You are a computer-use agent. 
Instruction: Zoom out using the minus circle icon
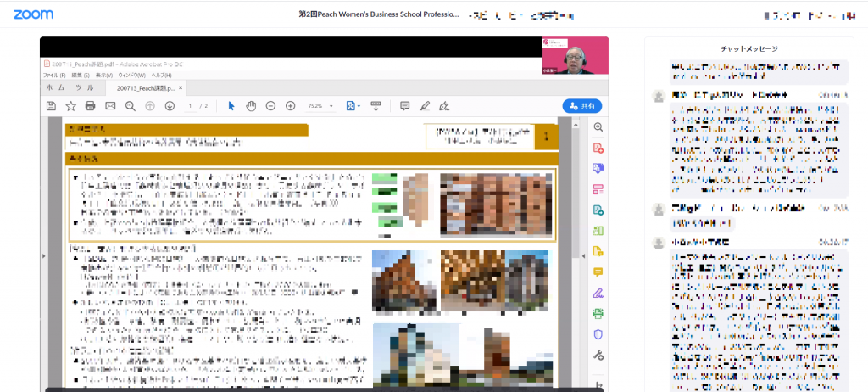(x=270, y=106)
